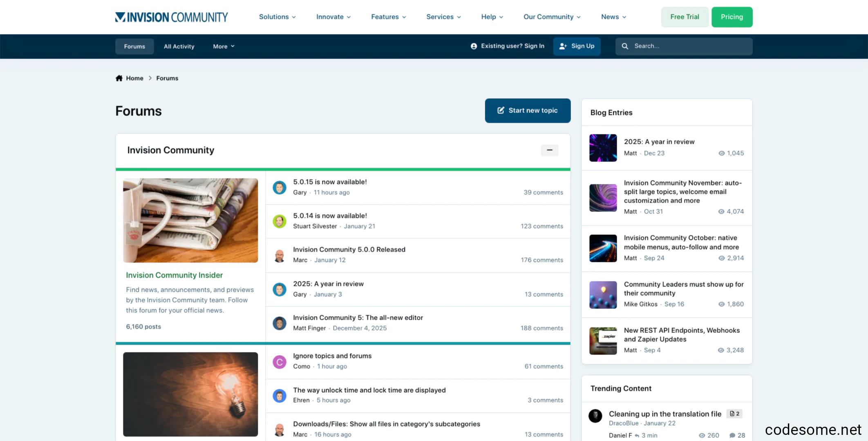Click author Mike Gitkos in Blog Entries
This screenshot has width=868, height=441.
(641, 304)
